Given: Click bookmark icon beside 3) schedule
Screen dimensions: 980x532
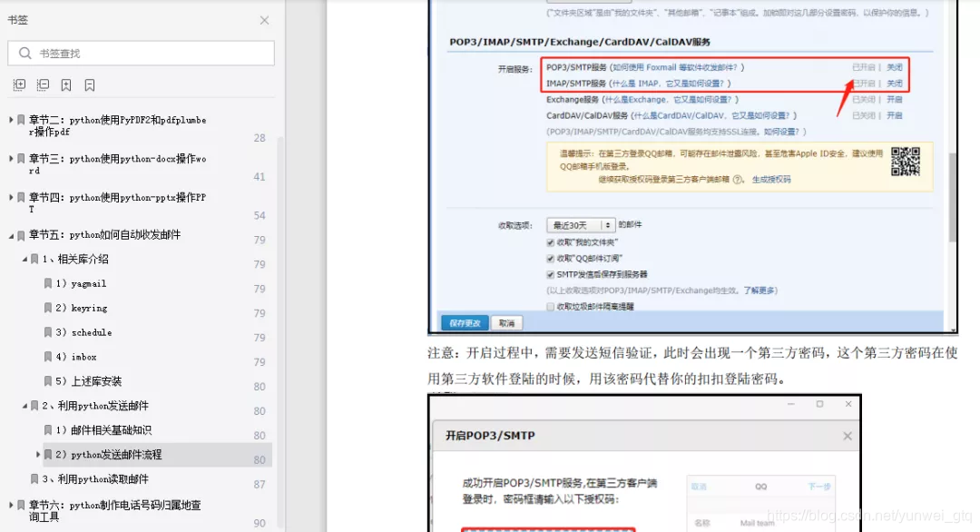Looking at the screenshot, I should (x=48, y=332).
